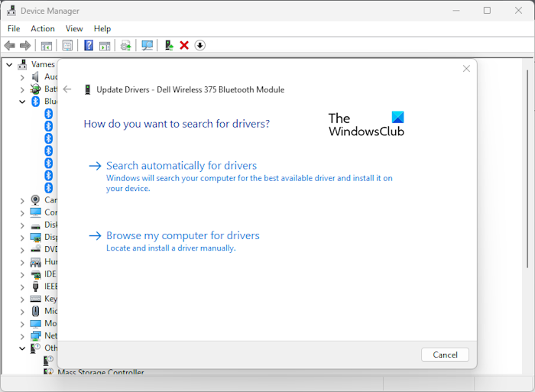Expand the Mice category chevron
The image size is (535, 392).
click(22, 312)
